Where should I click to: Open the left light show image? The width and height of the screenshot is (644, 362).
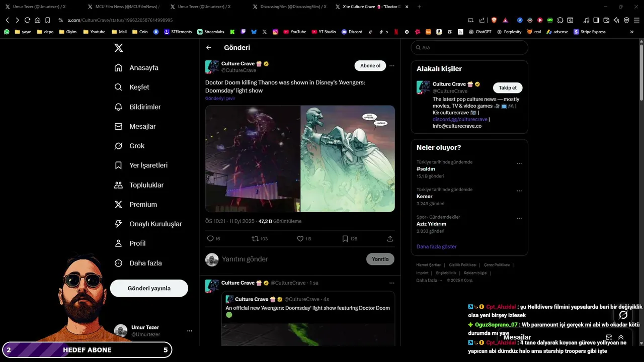(x=253, y=158)
